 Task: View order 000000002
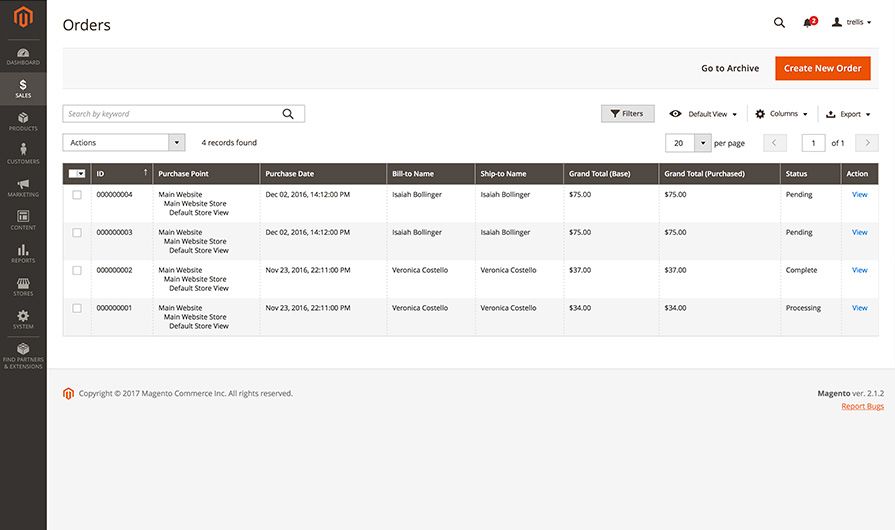859,270
